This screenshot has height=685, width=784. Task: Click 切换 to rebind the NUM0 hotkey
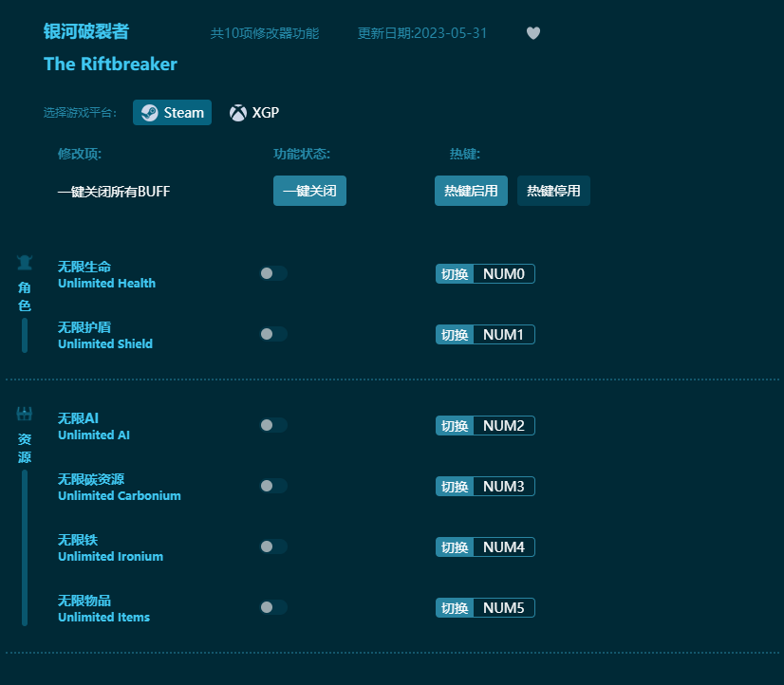[455, 273]
